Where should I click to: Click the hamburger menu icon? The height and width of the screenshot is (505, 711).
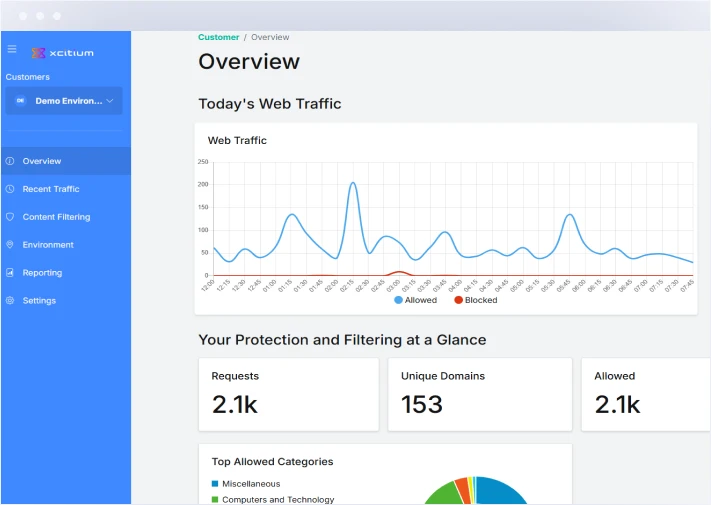click(x=12, y=49)
